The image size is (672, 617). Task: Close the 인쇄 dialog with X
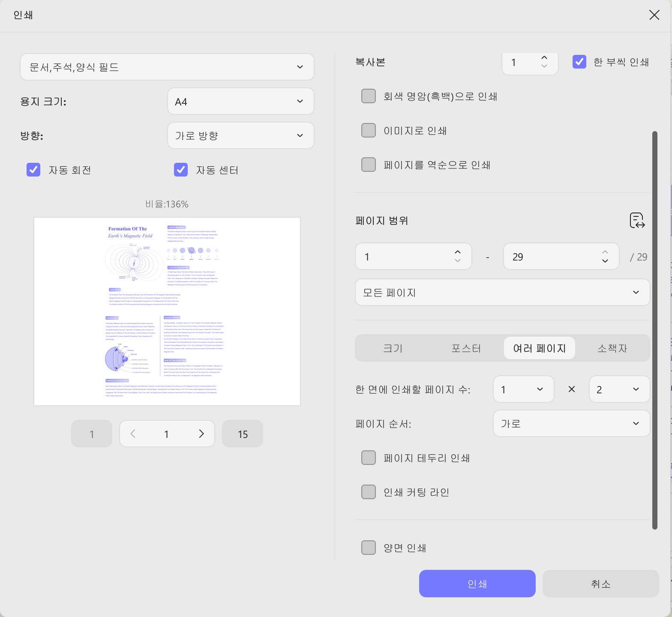coord(654,15)
